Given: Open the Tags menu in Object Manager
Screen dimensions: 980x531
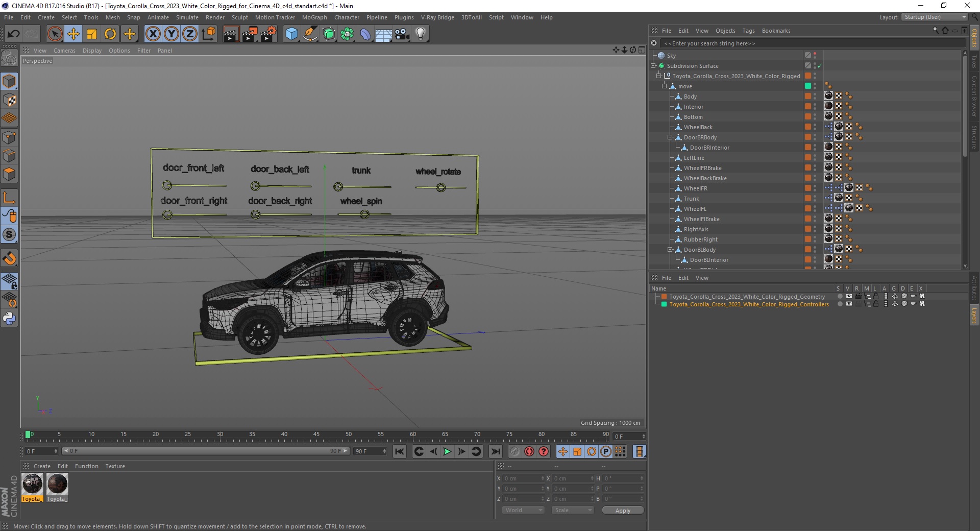Looking at the screenshot, I should coord(748,31).
